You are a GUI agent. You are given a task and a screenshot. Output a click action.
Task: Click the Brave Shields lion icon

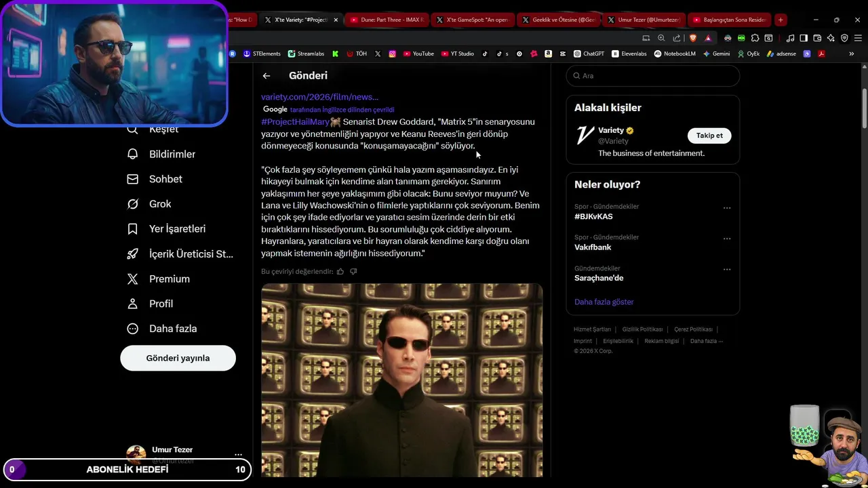pyautogui.click(x=693, y=38)
